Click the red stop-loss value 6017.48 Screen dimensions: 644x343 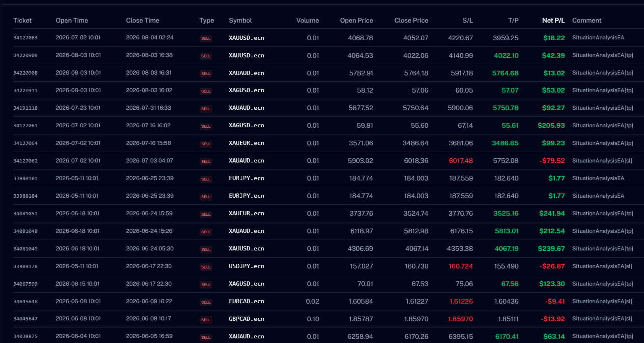pos(461,161)
